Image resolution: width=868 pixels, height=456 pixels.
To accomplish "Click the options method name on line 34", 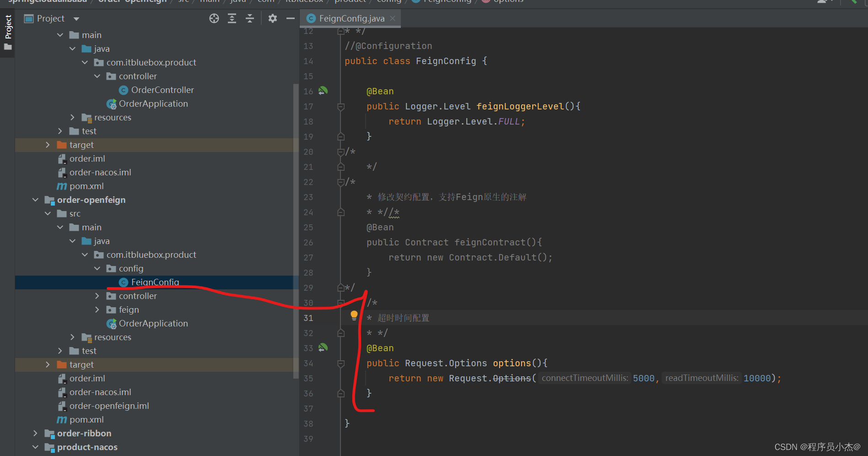I will (x=512, y=363).
